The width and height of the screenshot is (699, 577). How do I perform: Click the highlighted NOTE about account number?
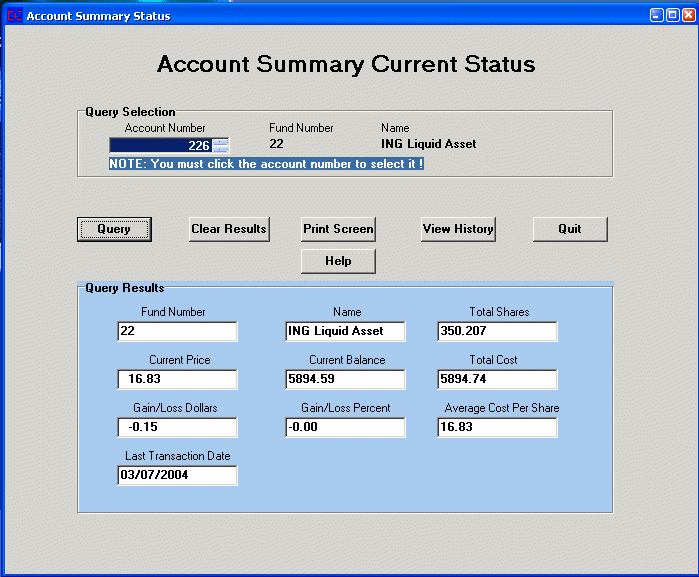pyautogui.click(x=266, y=164)
